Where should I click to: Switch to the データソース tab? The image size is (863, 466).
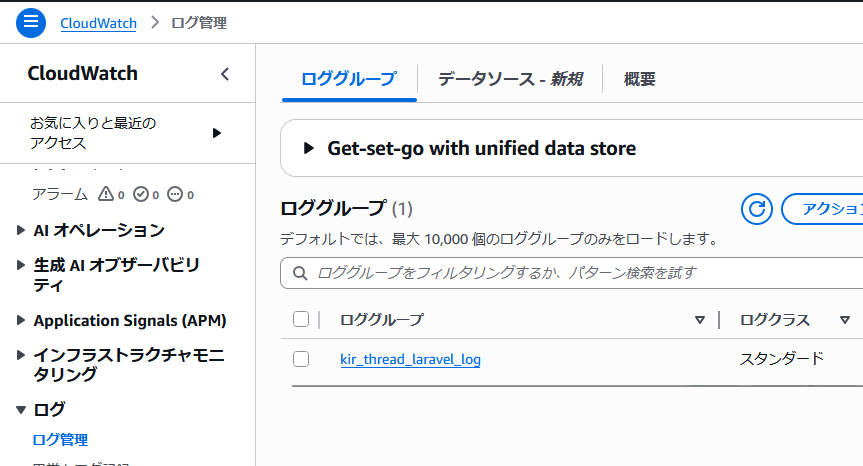pos(509,79)
